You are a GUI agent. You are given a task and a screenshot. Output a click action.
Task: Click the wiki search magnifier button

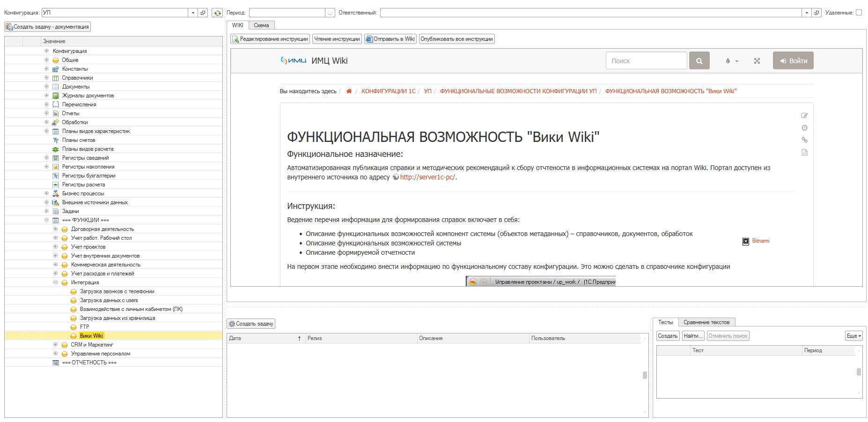coord(699,61)
